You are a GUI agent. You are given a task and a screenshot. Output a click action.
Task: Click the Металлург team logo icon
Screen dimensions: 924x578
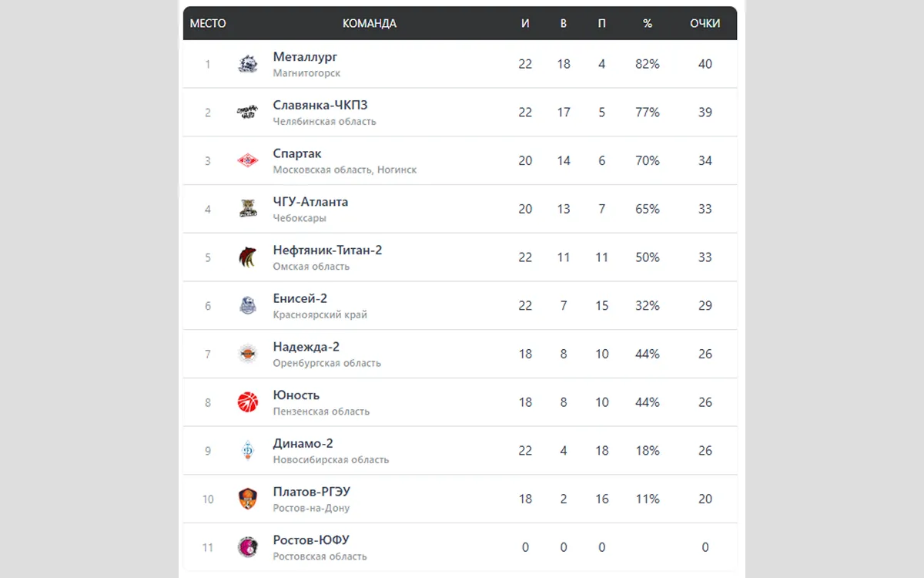coord(247,64)
